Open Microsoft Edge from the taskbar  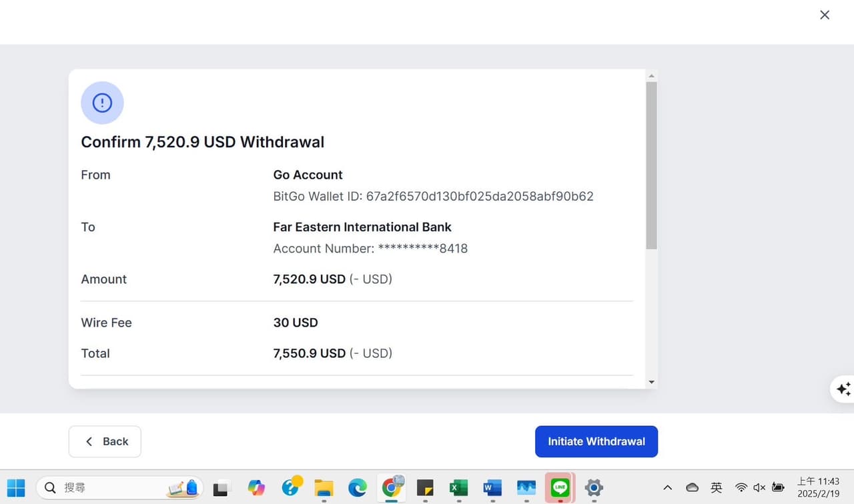pyautogui.click(x=358, y=488)
